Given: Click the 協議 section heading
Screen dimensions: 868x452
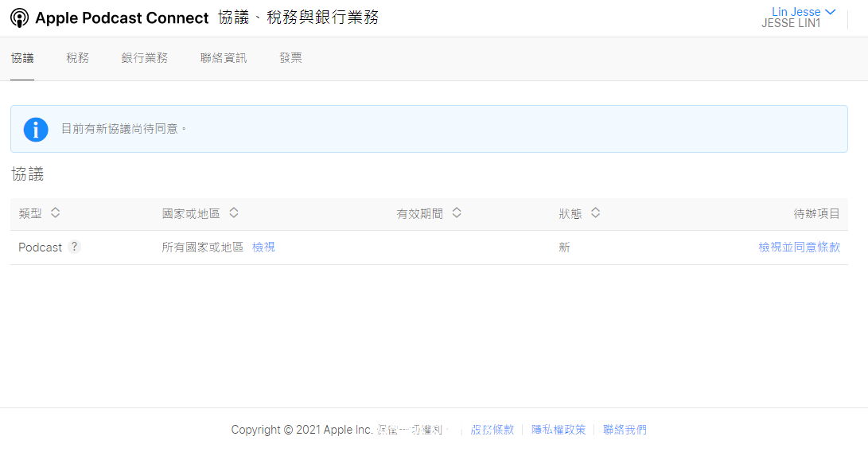Looking at the screenshot, I should coord(27,174).
